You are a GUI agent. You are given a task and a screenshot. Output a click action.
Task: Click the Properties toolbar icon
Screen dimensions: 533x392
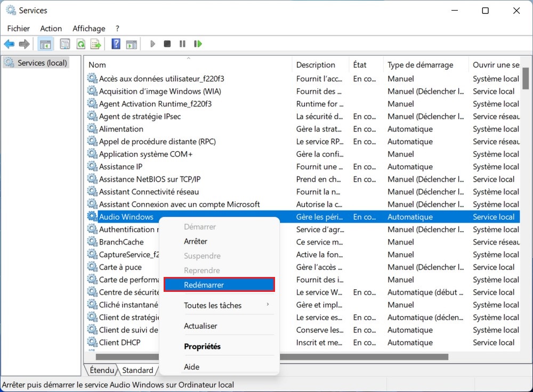pyautogui.click(x=64, y=44)
